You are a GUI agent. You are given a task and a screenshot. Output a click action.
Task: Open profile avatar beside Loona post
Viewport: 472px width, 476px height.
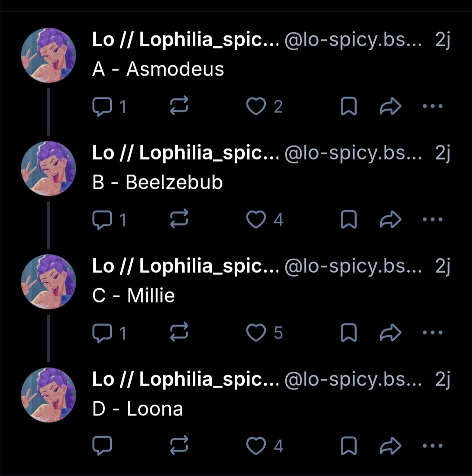[x=49, y=395]
